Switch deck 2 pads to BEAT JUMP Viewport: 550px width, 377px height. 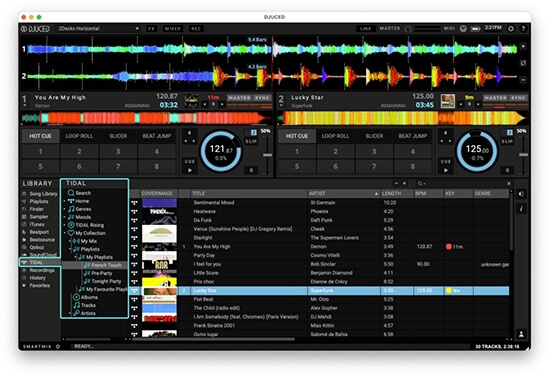click(413, 136)
